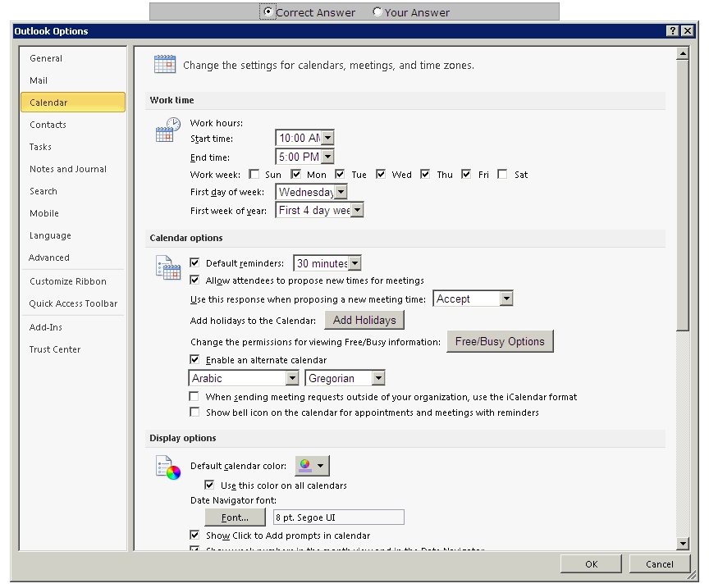The image size is (709, 588).
Task: Uncheck the Thu work week checkbox
Action: click(425, 175)
